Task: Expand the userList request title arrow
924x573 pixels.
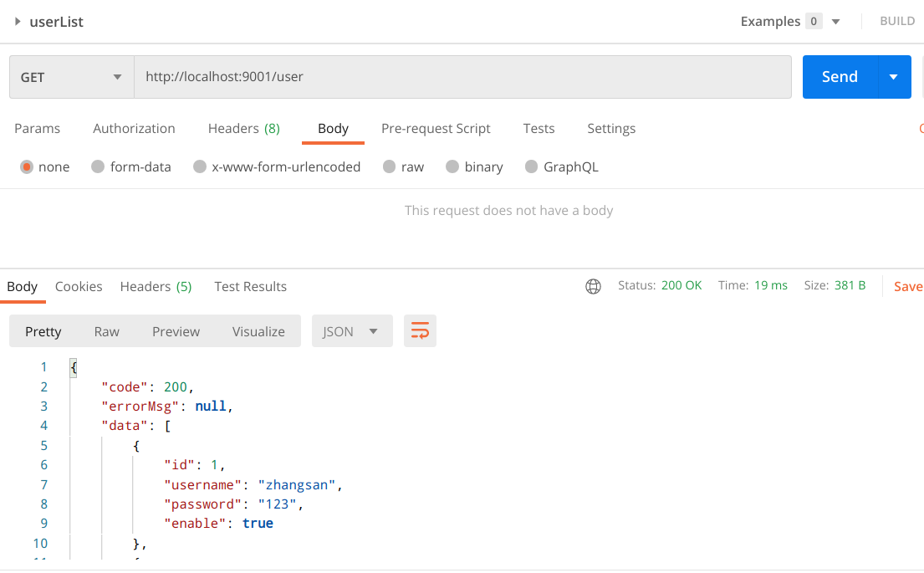Action: pyautogui.click(x=18, y=22)
